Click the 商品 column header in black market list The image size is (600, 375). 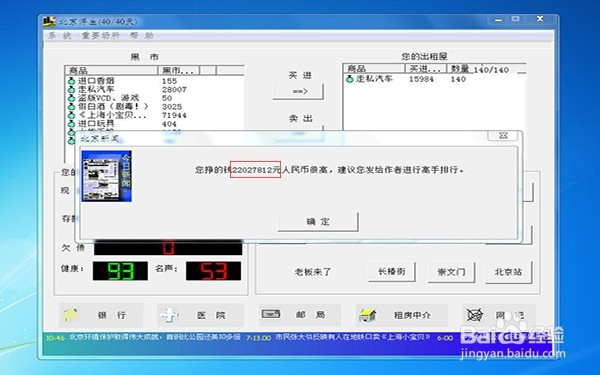[112, 70]
